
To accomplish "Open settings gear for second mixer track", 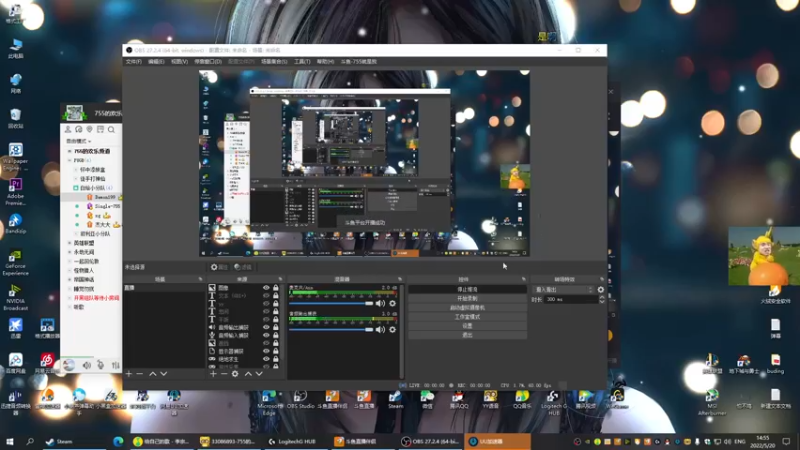I will (x=392, y=330).
